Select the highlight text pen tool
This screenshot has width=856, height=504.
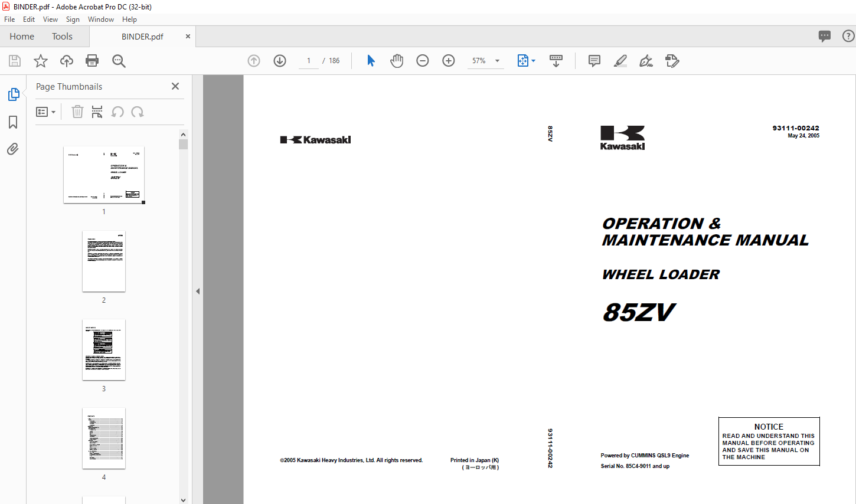(620, 61)
